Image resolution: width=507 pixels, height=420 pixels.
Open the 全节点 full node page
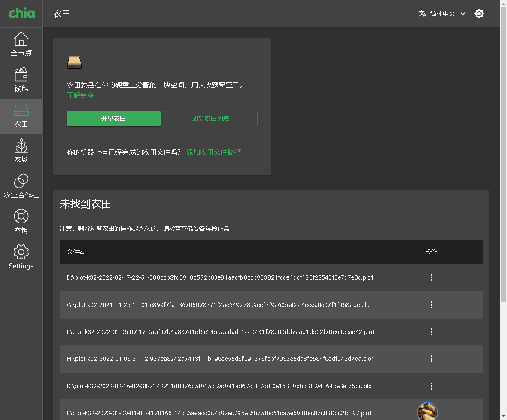click(x=21, y=44)
